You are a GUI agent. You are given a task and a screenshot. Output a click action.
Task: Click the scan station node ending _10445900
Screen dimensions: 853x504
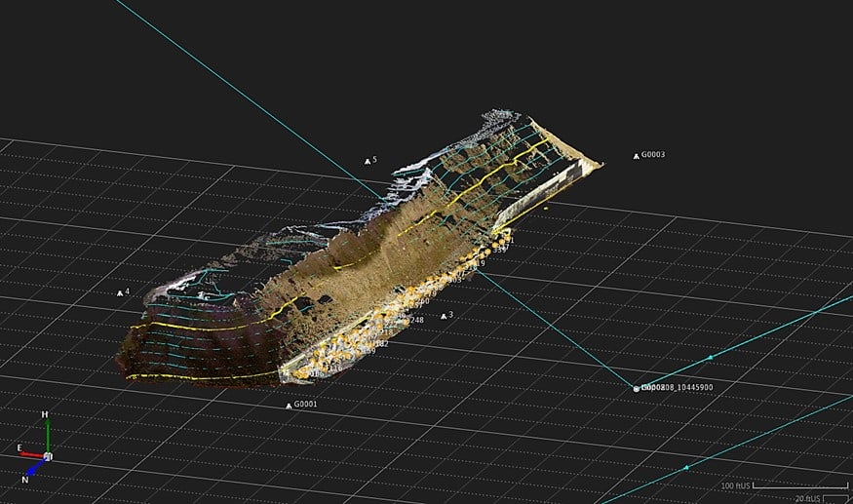(636, 389)
